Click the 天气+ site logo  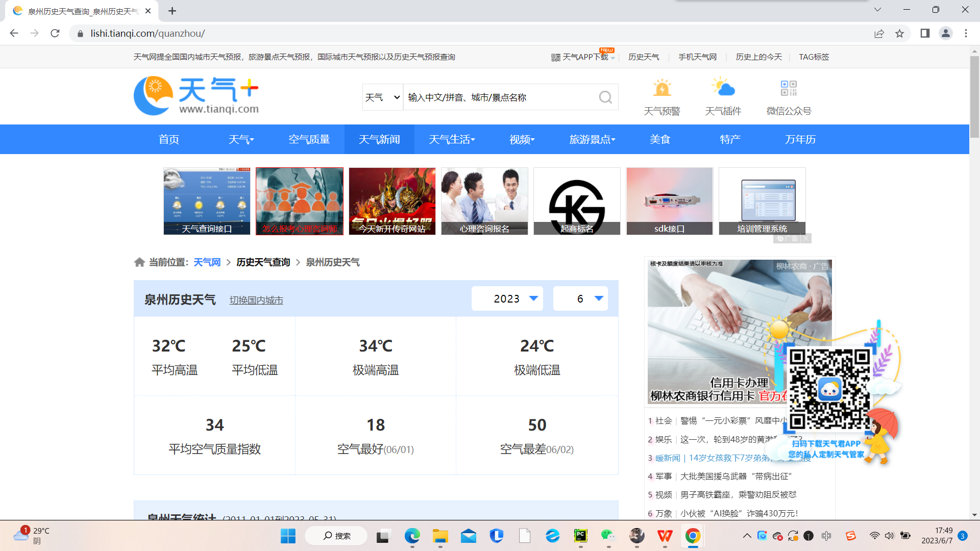197,96
